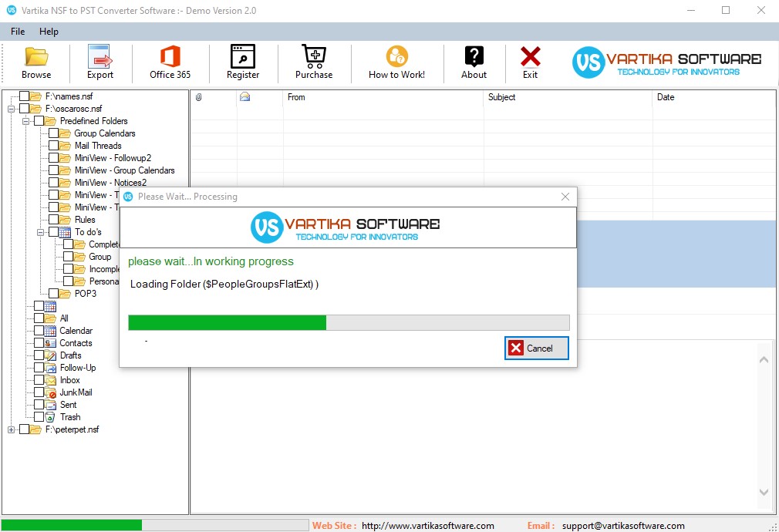779x532 pixels.
Task: Tick the Follow-Up checkbox
Action: [39, 368]
